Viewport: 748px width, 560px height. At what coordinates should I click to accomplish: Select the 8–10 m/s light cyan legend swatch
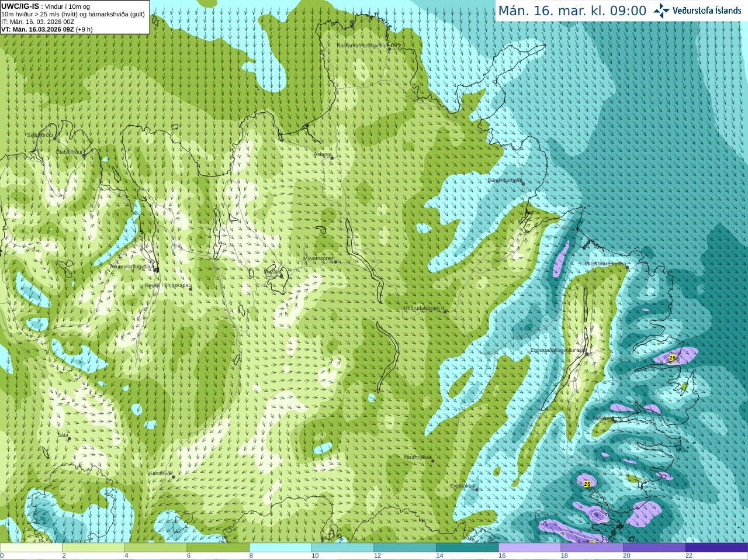280,548
